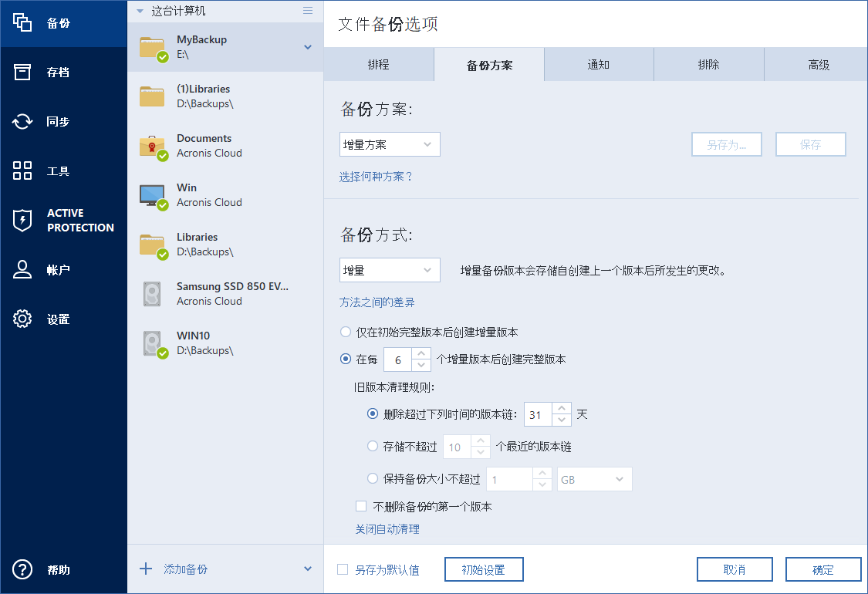This screenshot has width=868, height=594.
Task: Open the 帮助 (Help) question mark icon
Action: coord(22,569)
